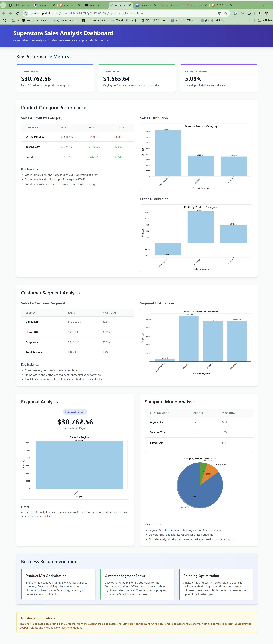This screenshot has height=644, width=273.
Task: Open the Extensions puzzle-piece menu
Action: tap(249, 14)
